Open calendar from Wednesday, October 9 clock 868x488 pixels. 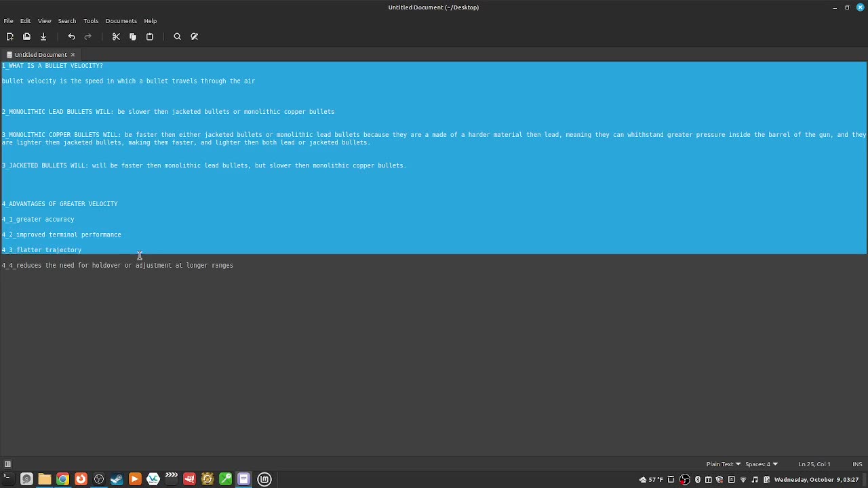816,479
